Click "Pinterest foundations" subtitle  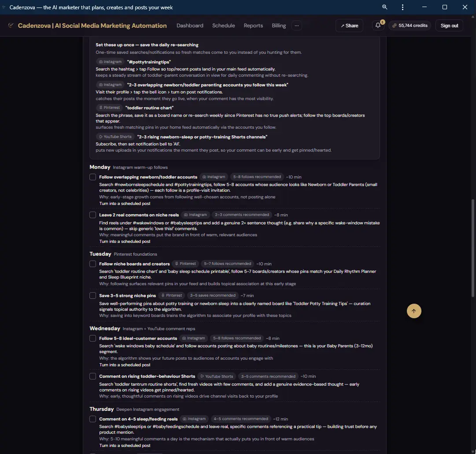click(135, 254)
